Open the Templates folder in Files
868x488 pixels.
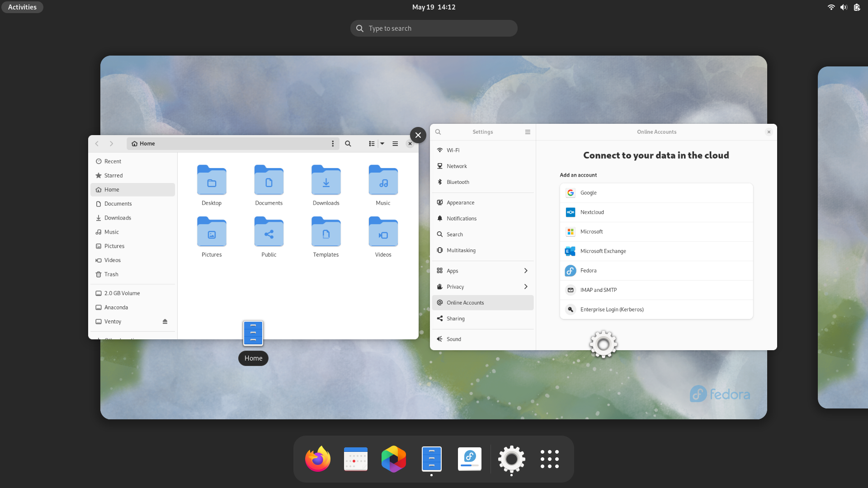tap(326, 237)
